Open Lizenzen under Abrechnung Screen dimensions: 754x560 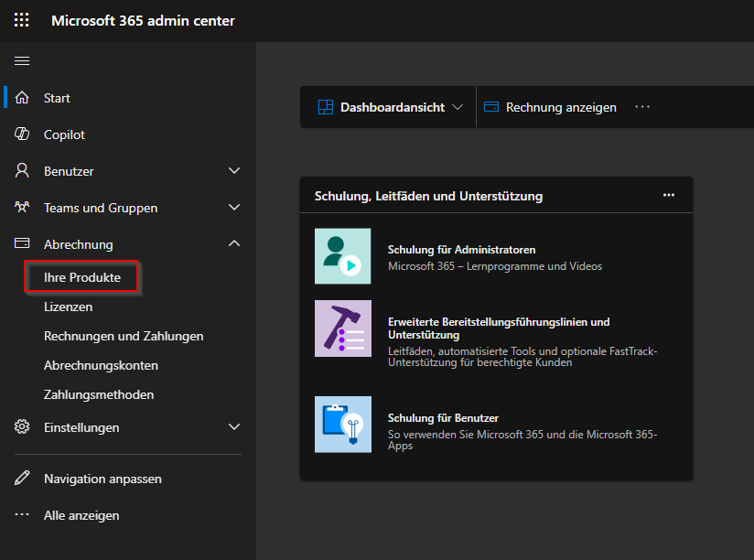(x=69, y=307)
